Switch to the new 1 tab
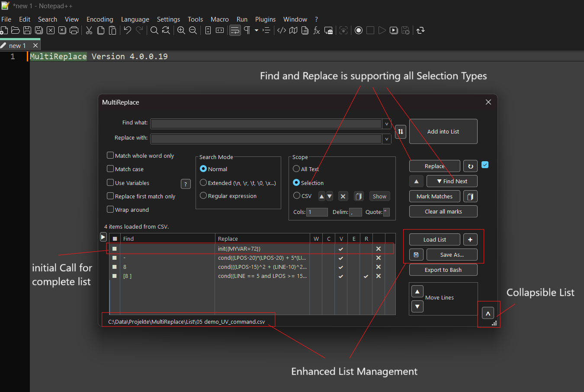Screen dimensions: 584x392 [17, 45]
